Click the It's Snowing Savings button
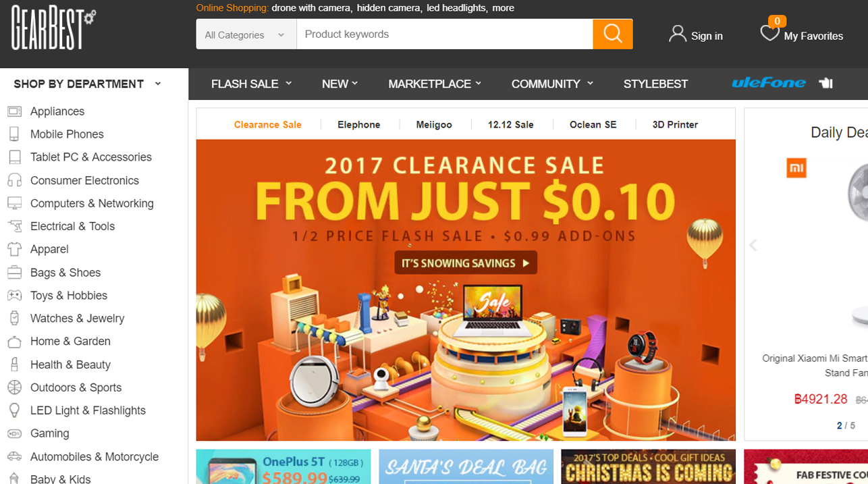The height and width of the screenshot is (484, 868). (x=466, y=263)
